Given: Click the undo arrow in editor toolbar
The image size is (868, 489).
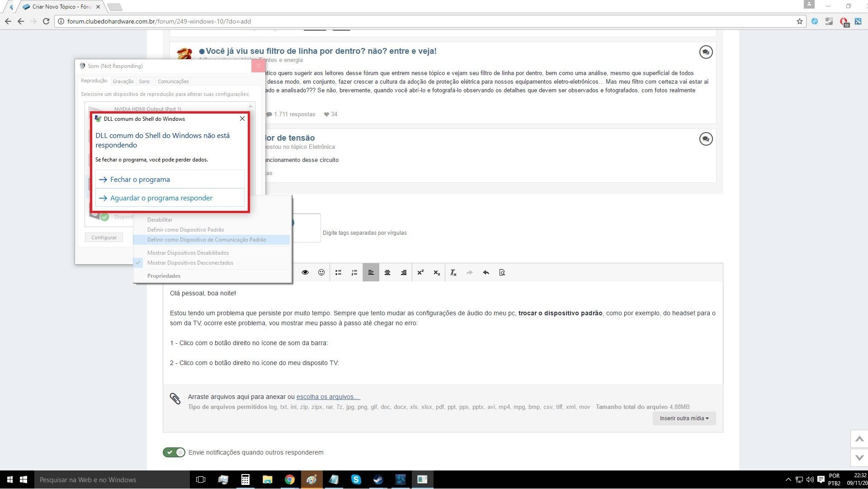Looking at the screenshot, I should coord(486,272).
